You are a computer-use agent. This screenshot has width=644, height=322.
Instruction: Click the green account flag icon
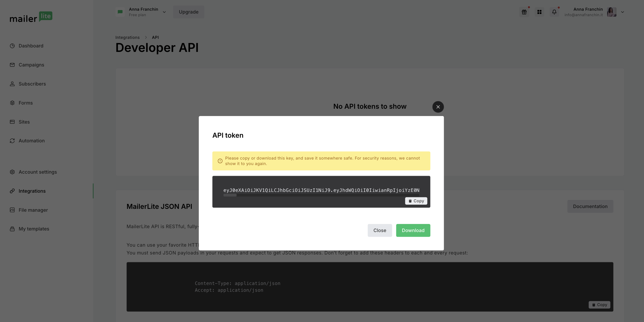click(120, 12)
